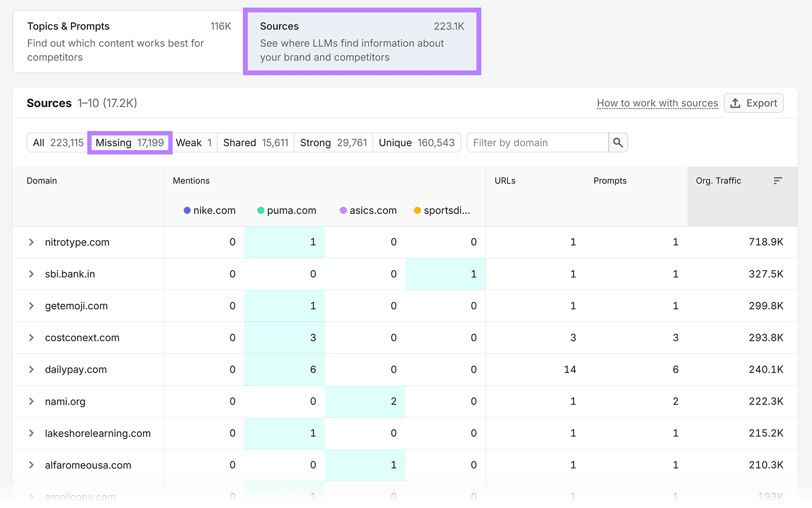Click the nami.org domain name
Viewport: 812px width, 508px height.
(x=65, y=401)
